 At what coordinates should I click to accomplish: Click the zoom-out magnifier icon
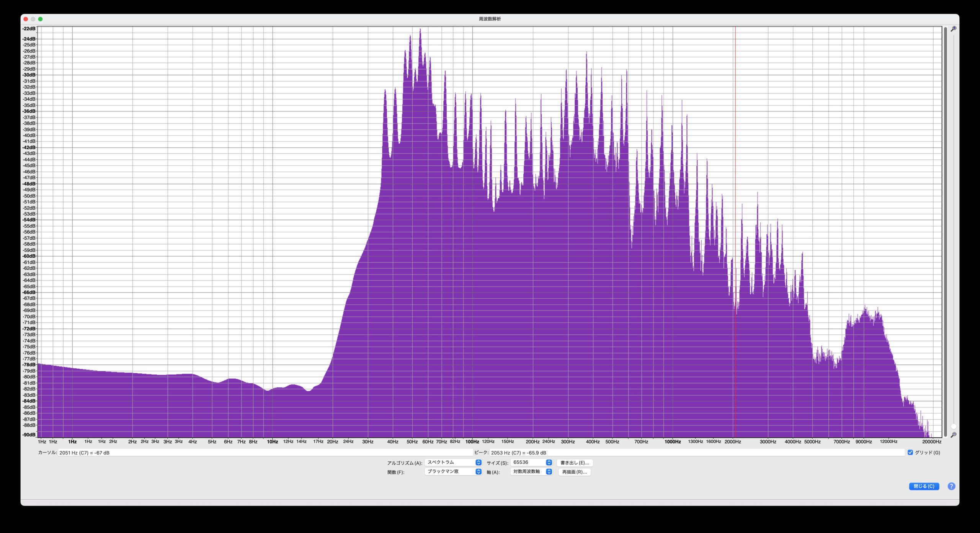click(953, 435)
